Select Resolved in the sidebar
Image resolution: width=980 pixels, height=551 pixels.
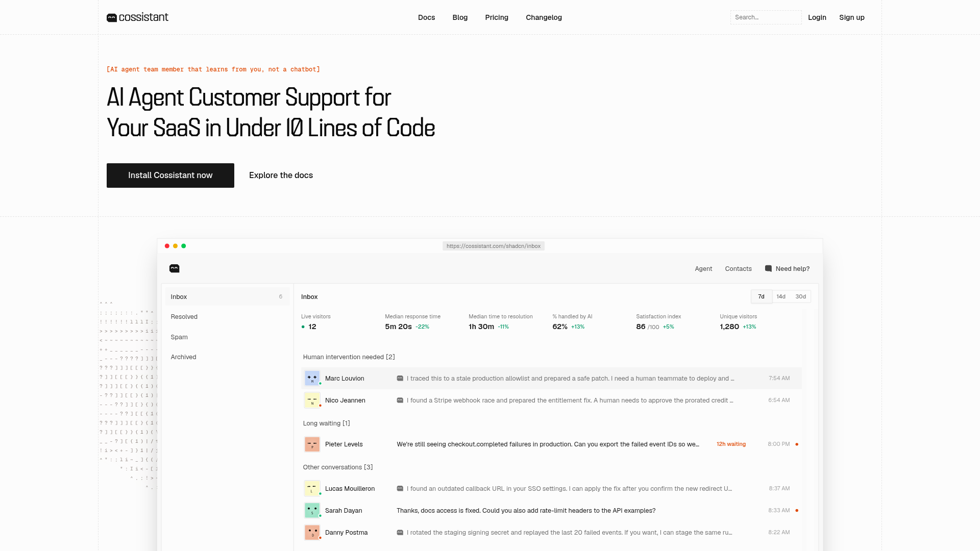tap(227, 317)
